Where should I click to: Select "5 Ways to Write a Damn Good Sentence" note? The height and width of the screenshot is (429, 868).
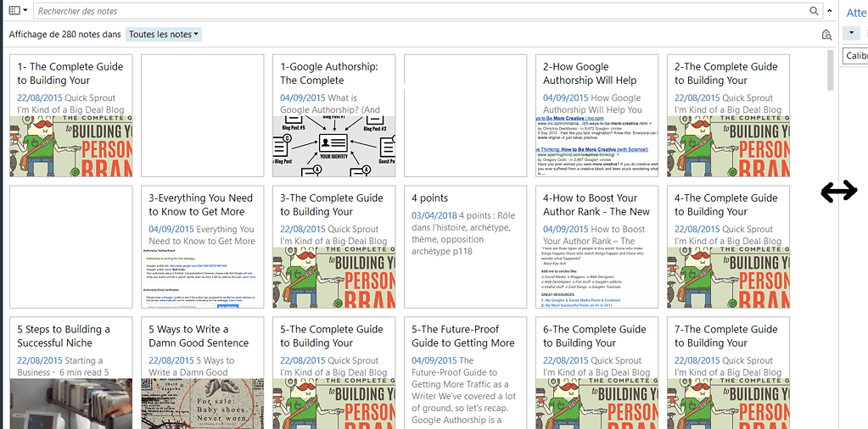(x=202, y=373)
